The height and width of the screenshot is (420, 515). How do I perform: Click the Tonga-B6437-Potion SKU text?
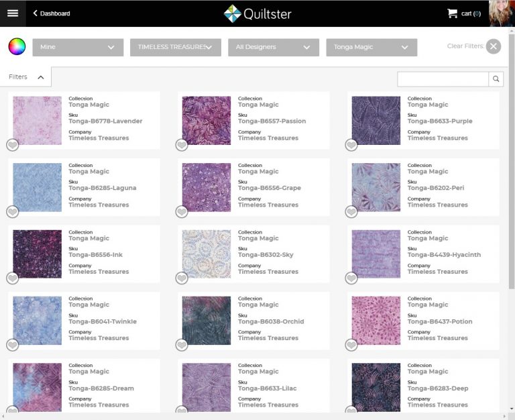(x=440, y=321)
